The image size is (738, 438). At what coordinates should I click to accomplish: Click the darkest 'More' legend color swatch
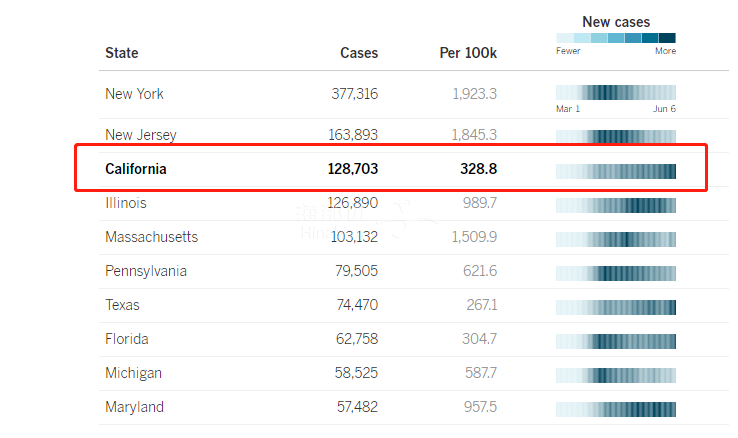point(667,38)
